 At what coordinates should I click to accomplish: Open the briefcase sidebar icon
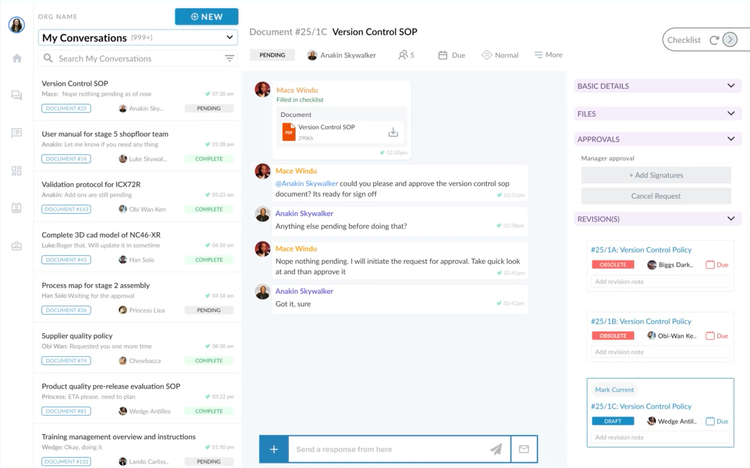coord(17,246)
